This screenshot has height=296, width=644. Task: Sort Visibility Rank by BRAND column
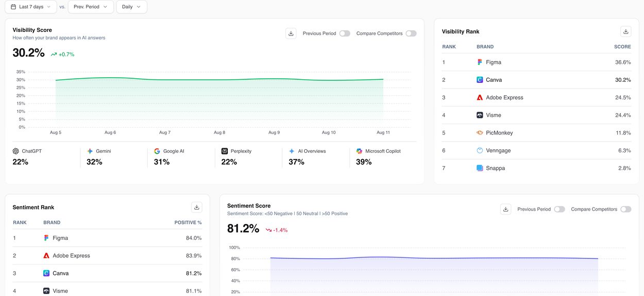coord(485,47)
